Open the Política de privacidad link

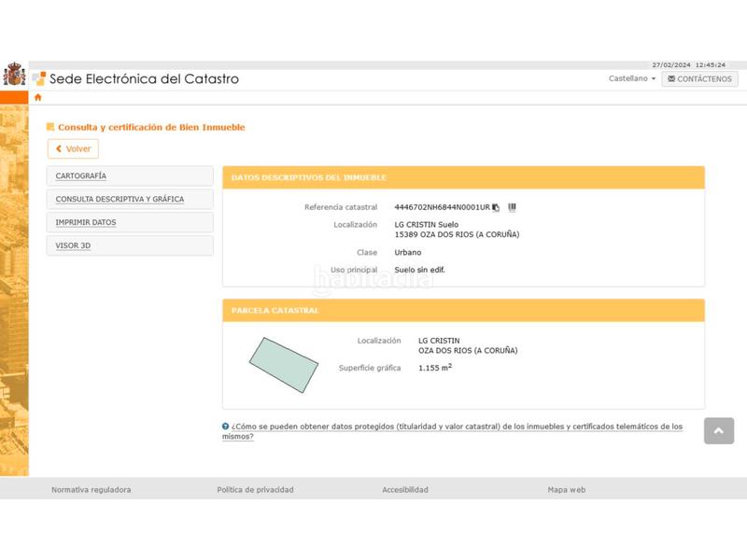[x=255, y=489]
